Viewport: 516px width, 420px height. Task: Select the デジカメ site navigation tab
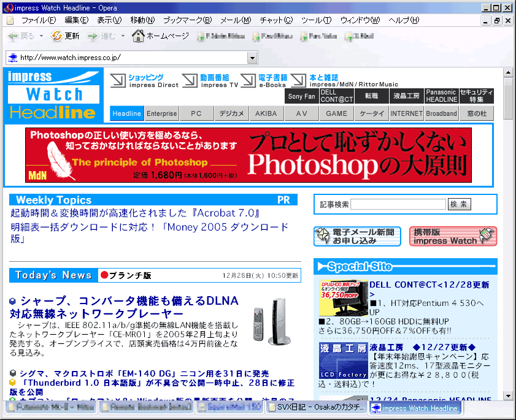pyautogui.click(x=232, y=113)
